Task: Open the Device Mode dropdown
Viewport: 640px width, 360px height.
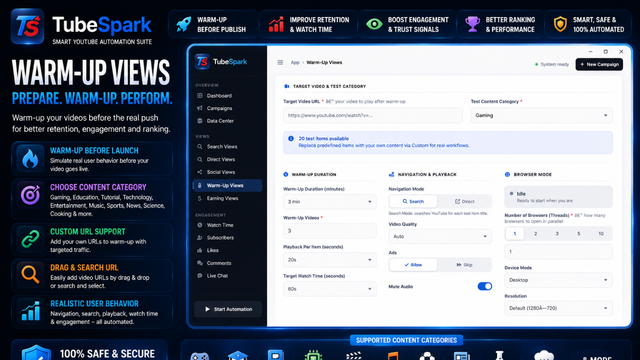Action: point(558,280)
